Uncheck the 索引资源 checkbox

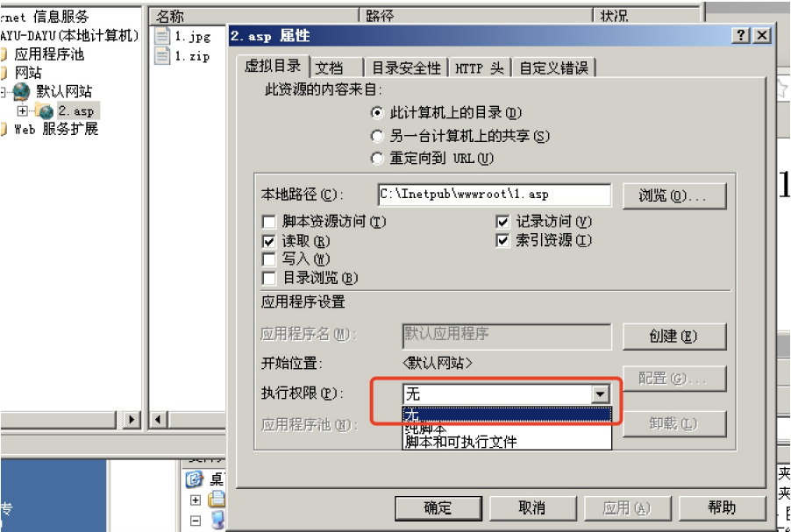point(502,241)
